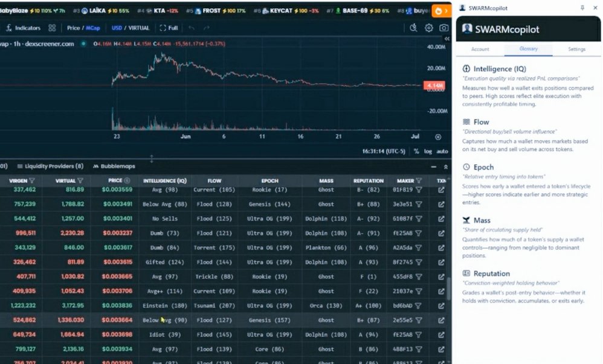Pin the SWARMcopilot side panel
Viewport: 603px width, 364px height.
tap(582, 8)
